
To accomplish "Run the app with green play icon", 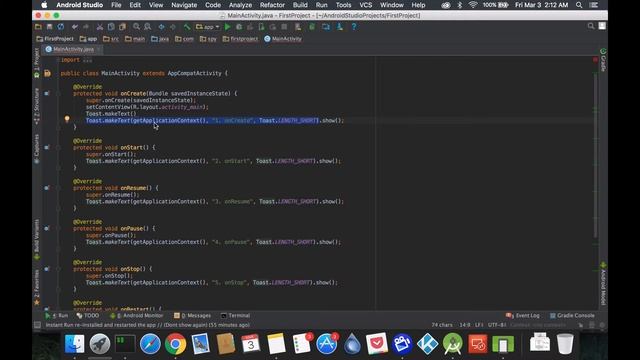I will (228, 27).
